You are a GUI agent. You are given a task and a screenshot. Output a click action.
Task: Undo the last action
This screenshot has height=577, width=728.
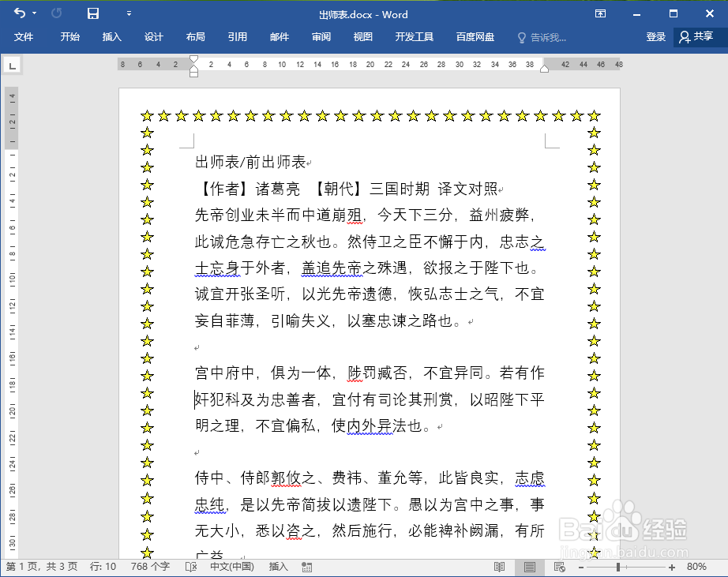19,13
